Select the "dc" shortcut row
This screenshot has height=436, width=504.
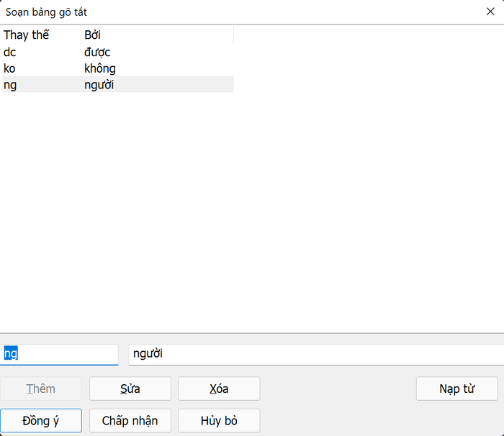(10, 52)
